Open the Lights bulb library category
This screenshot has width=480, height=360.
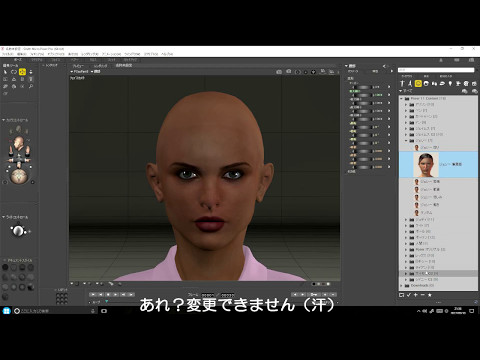click(x=450, y=83)
